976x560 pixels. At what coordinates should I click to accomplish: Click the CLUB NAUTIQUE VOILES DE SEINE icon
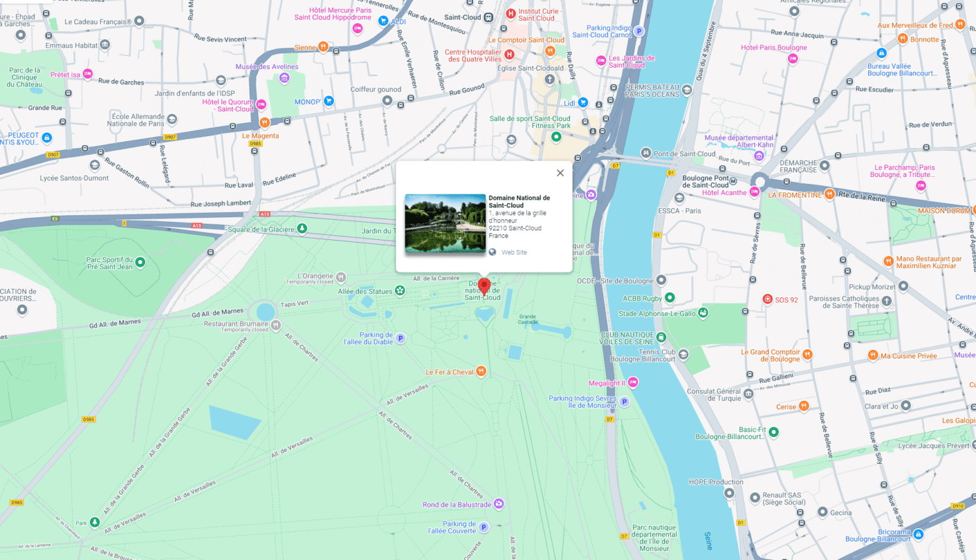661,337
